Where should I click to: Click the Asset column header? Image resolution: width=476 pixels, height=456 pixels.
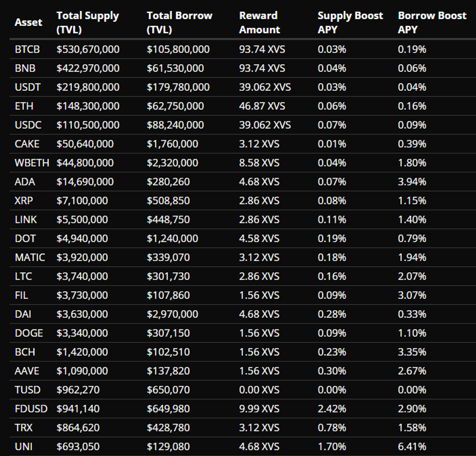click(28, 22)
